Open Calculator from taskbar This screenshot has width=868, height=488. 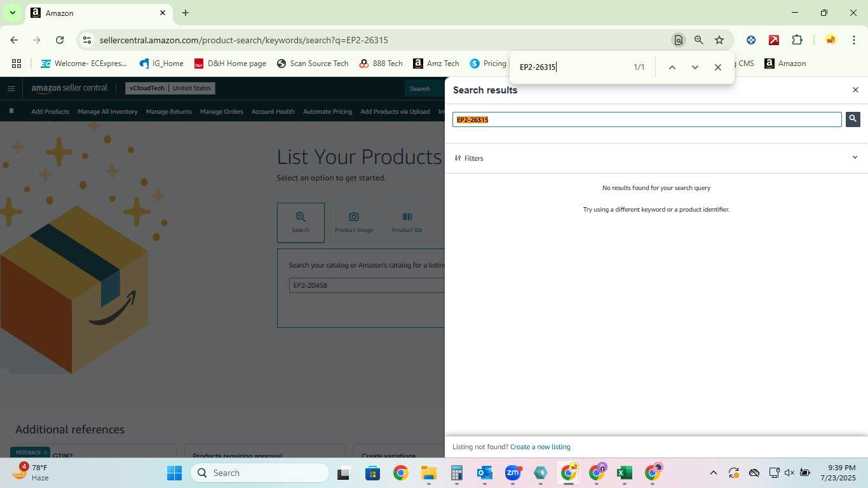456,473
